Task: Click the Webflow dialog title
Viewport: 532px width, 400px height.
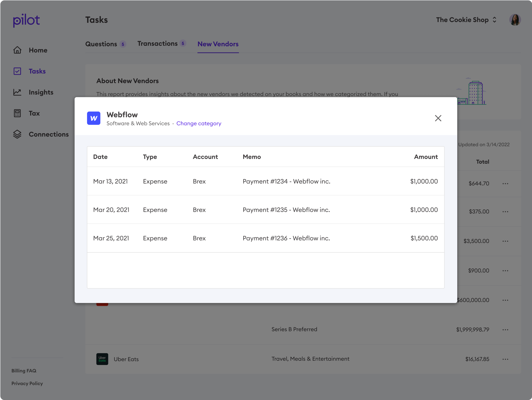Action: (122, 115)
